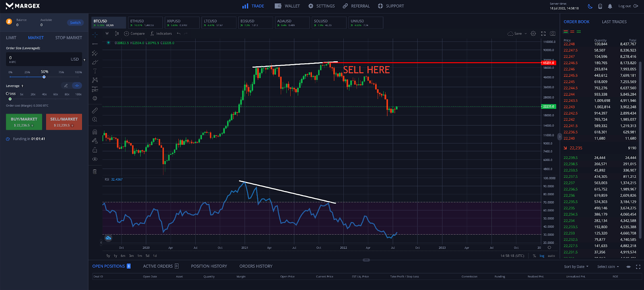This screenshot has height=290, width=644.
Task: Enter fullscreen chart mode
Action: 543,33
